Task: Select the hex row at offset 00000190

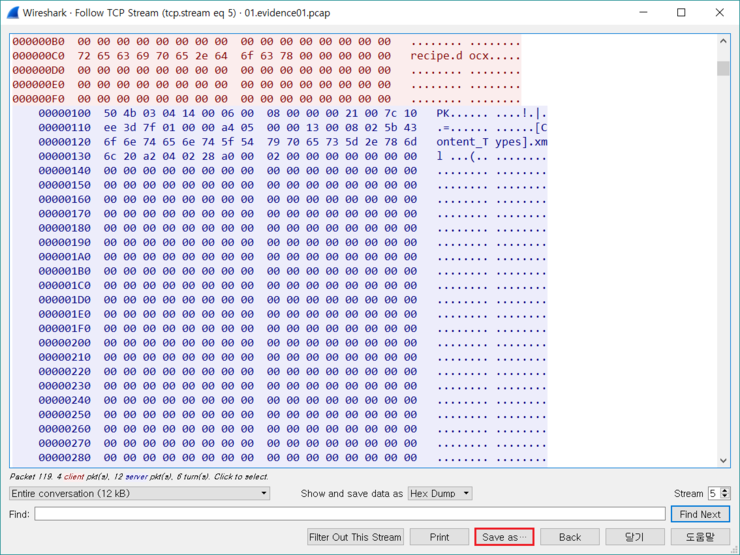Action: tap(293, 242)
